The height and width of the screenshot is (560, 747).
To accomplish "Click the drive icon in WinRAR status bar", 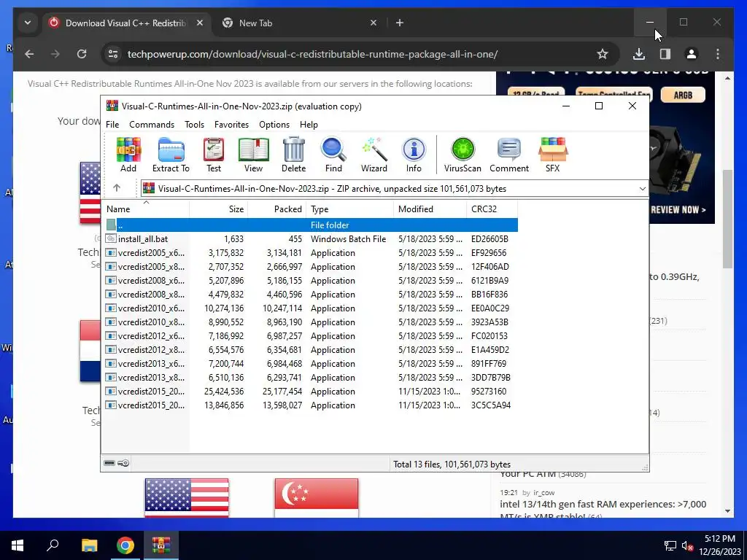I will tap(109, 463).
